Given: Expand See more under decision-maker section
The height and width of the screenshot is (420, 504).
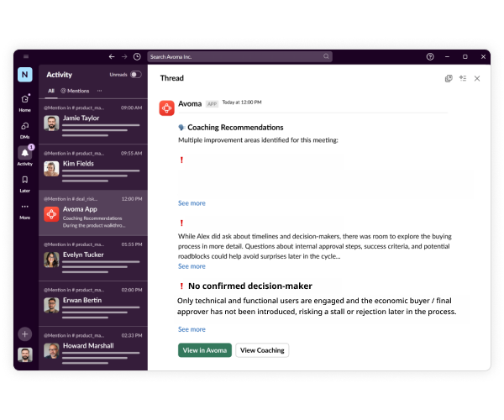Looking at the screenshot, I should (192, 329).
